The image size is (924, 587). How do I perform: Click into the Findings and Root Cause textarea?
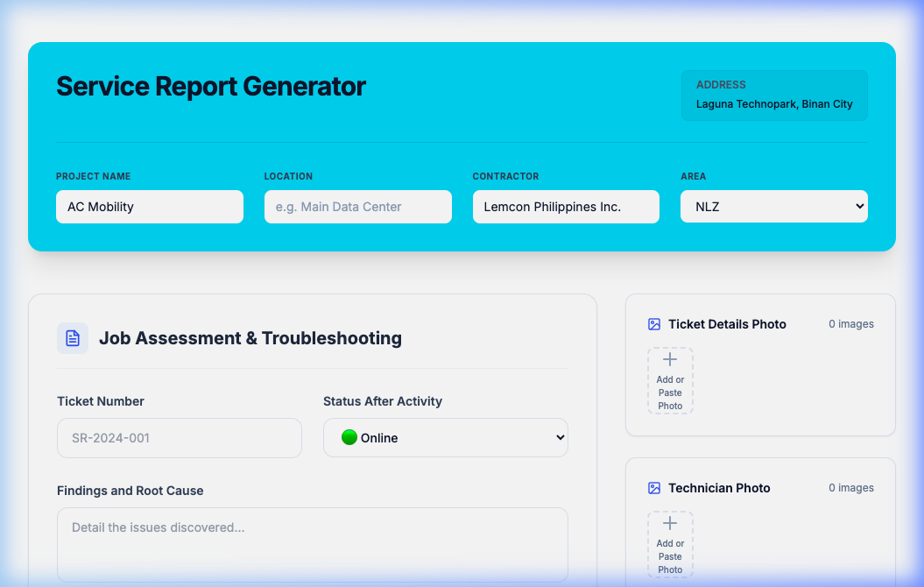point(312,544)
